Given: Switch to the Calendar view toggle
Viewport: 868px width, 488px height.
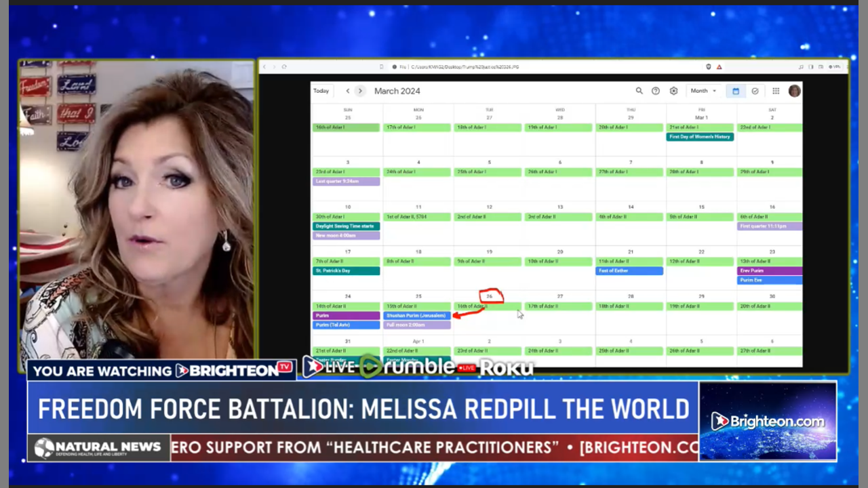Looking at the screenshot, I should (736, 91).
